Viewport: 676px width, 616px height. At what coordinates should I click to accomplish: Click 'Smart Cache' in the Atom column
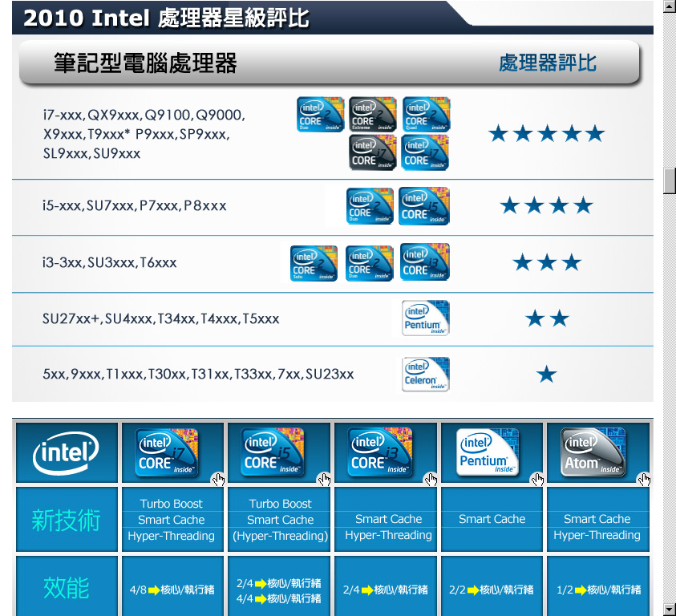click(x=597, y=519)
